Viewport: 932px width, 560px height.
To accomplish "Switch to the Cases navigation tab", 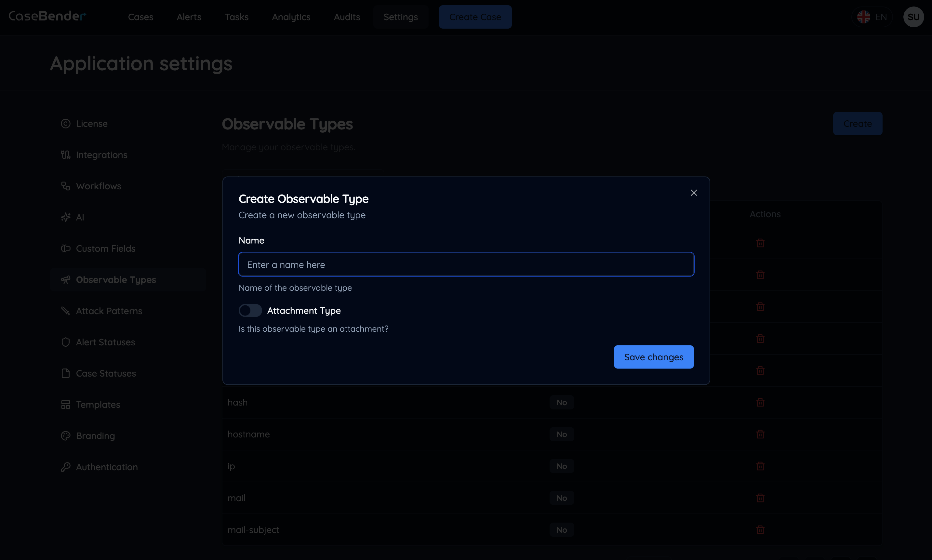I will click(x=140, y=17).
